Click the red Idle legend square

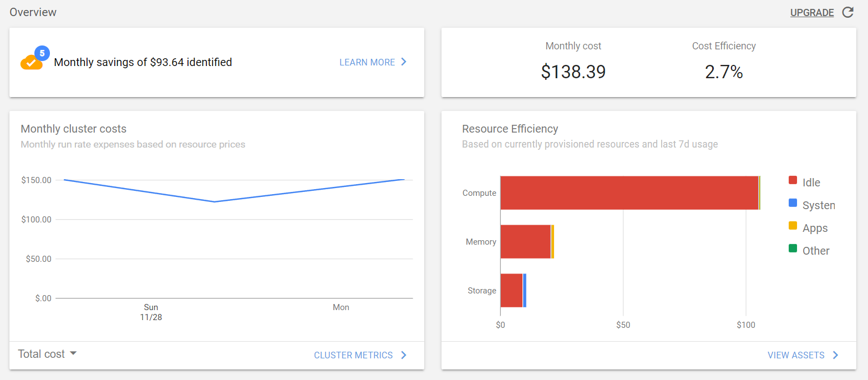point(793,181)
